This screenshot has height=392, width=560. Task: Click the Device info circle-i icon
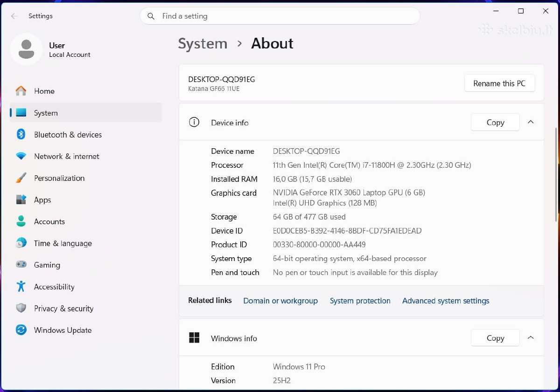tap(194, 122)
